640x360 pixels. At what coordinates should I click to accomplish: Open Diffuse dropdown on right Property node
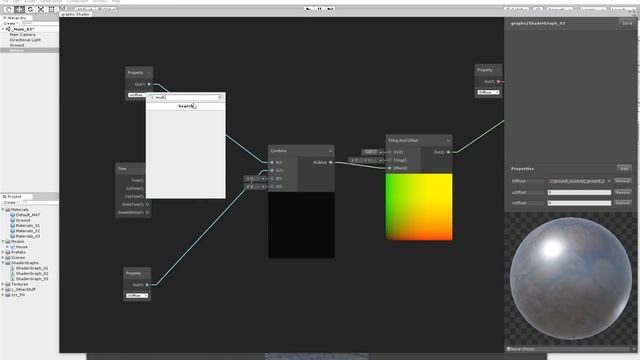pos(489,92)
